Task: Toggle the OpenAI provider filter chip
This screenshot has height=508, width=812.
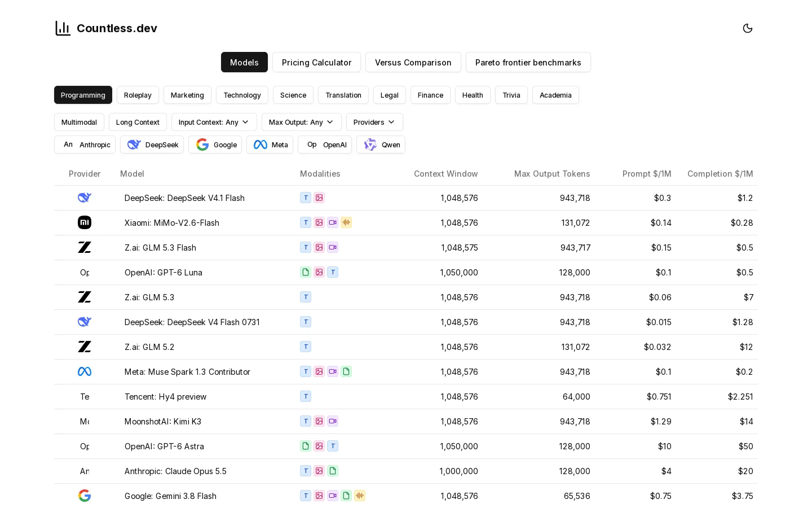Action: pos(325,144)
